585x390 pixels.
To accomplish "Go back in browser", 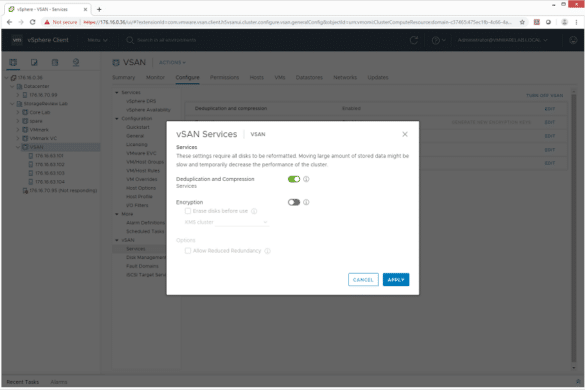I will (9, 22).
